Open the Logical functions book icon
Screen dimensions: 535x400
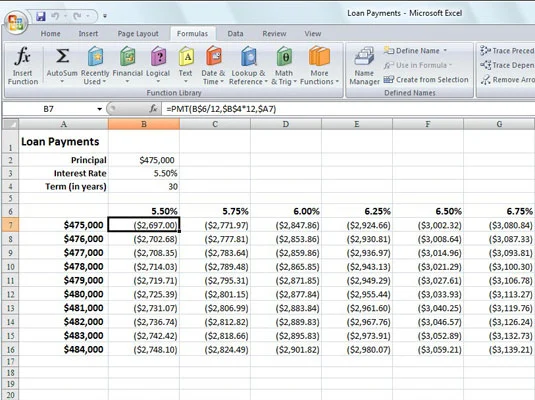coord(158,56)
